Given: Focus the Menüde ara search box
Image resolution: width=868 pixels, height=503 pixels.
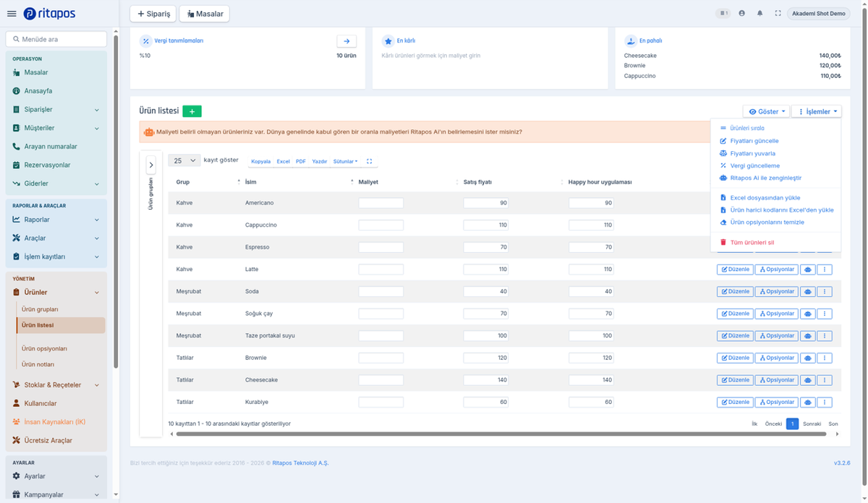Looking at the screenshot, I should point(56,39).
